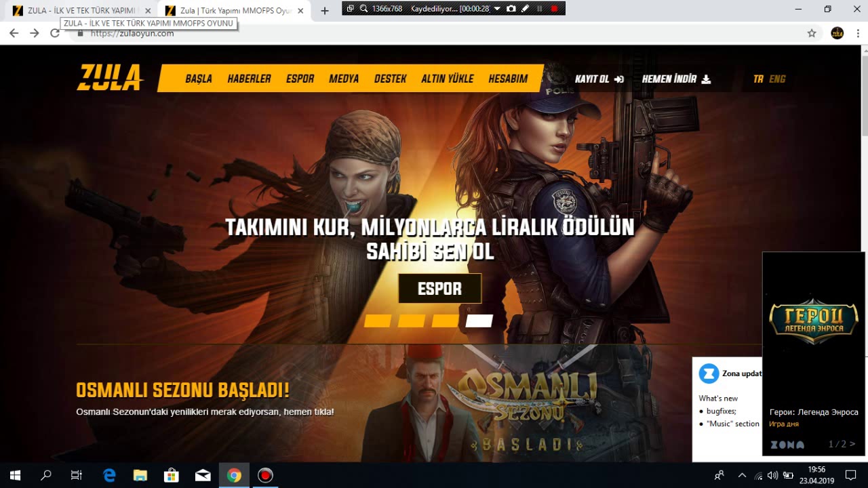Open File Explorer from the taskbar

tap(140, 475)
